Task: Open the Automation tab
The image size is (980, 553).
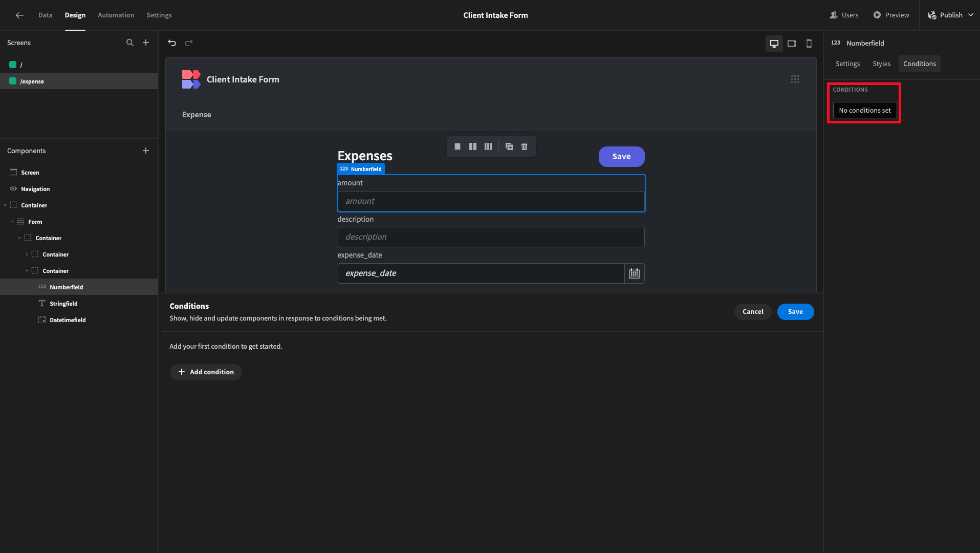Action: coord(116,15)
